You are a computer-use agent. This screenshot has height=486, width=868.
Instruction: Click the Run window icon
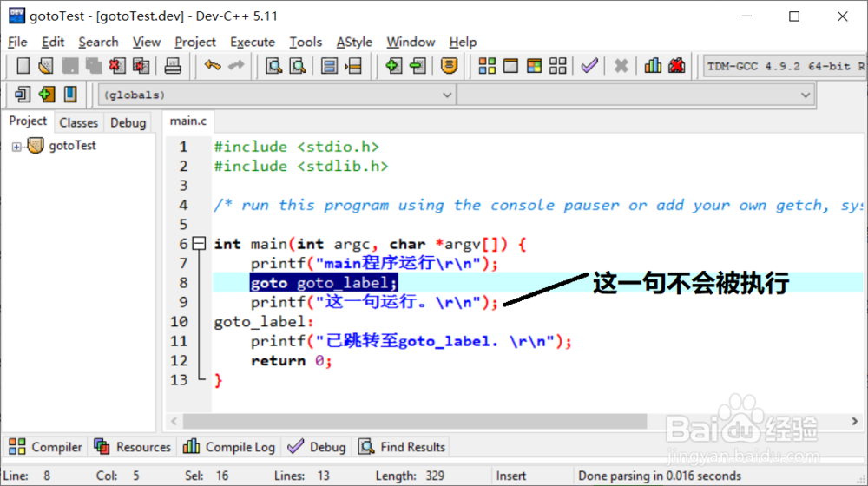click(x=510, y=66)
